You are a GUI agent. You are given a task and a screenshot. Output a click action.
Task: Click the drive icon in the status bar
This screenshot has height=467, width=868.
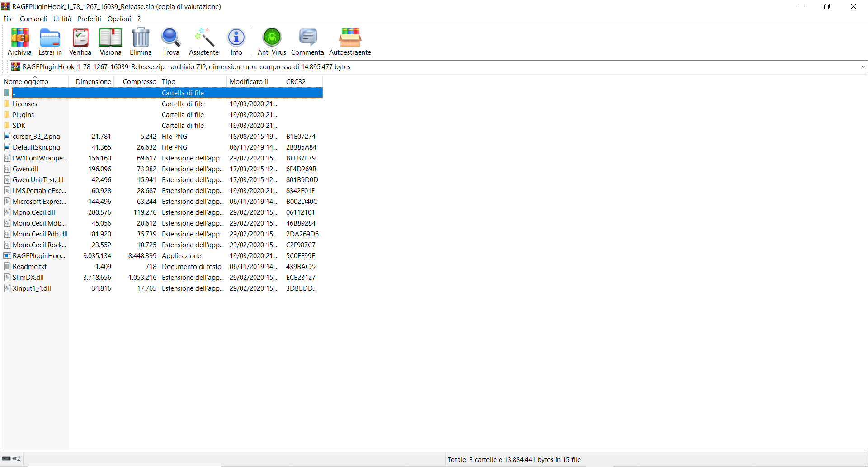(x=6, y=458)
